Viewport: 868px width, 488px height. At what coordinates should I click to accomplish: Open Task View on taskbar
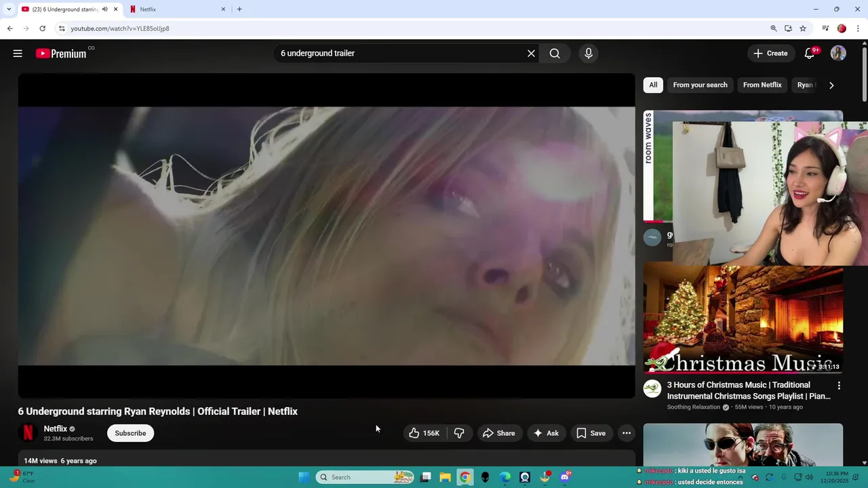pos(426,477)
